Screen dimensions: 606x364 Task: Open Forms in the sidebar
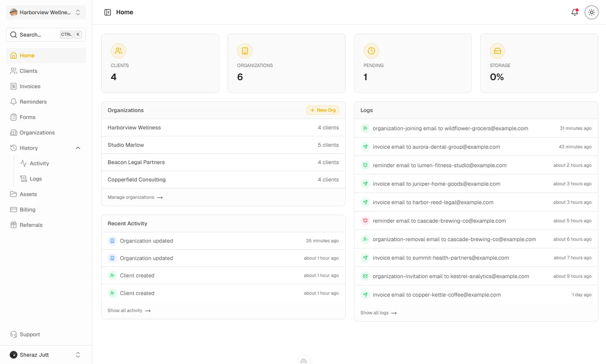click(45, 117)
